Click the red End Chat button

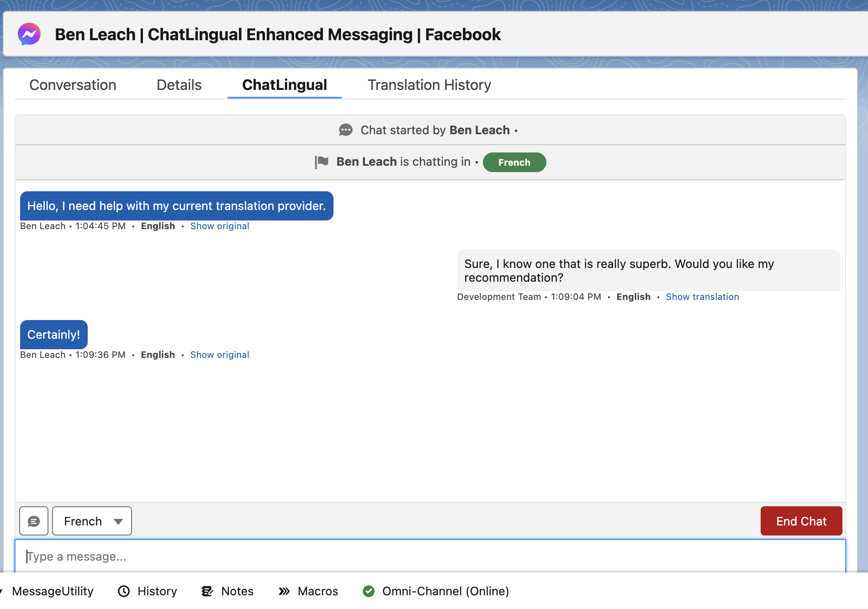coord(801,521)
